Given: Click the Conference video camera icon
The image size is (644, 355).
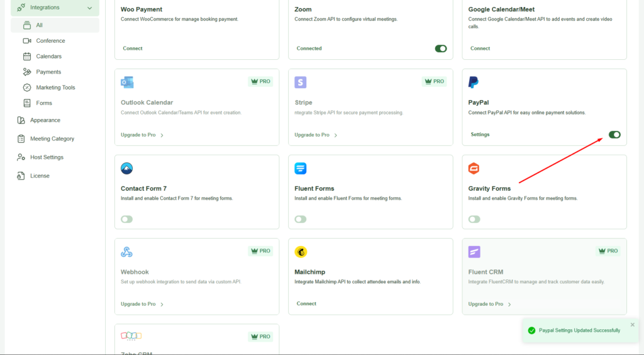Looking at the screenshot, I should pyautogui.click(x=27, y=41).
